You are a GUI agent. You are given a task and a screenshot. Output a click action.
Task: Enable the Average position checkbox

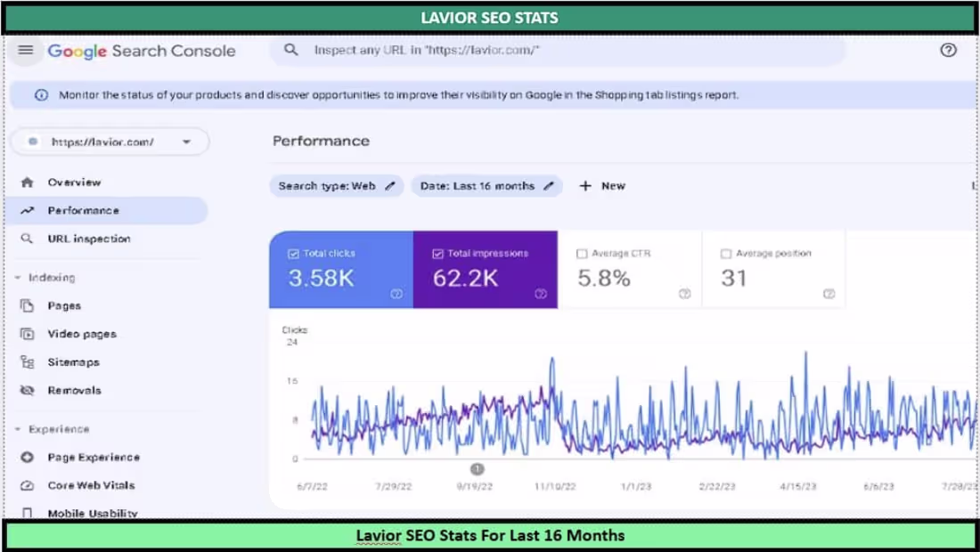[x=725, y=254]
